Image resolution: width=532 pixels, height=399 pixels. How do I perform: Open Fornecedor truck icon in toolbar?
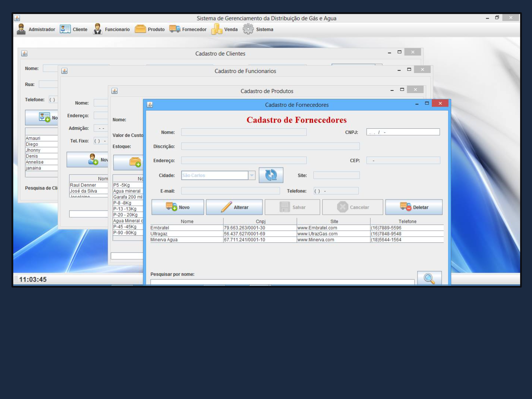click(x=174, y=29)
